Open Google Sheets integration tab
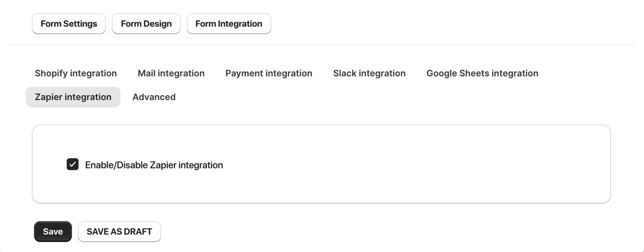The height and width of the screenshot is (252, 644). click(x=482, y=73)
